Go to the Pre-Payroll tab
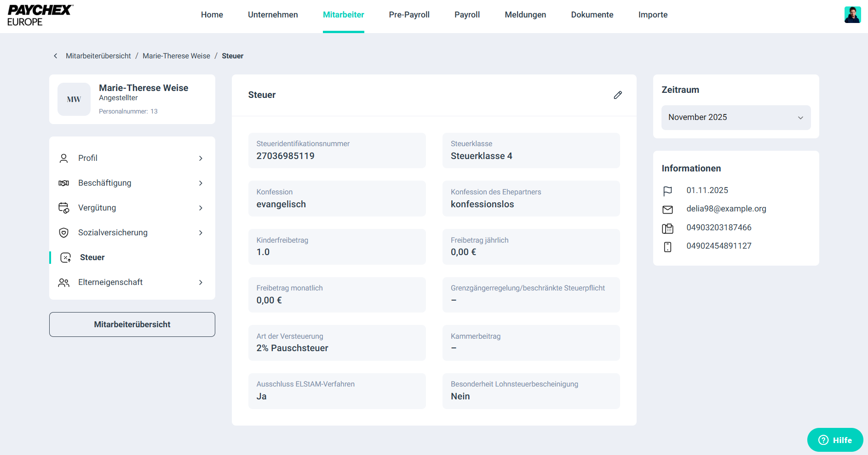868x455 pixels. (409, 15)
